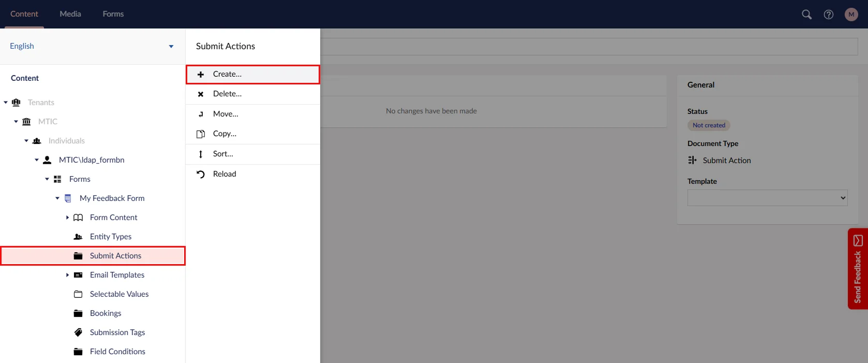Image resolution: width=868 pixels, height=363 pixels.
Task: Expand the Email Templates tree node
Action: (67, 275)
